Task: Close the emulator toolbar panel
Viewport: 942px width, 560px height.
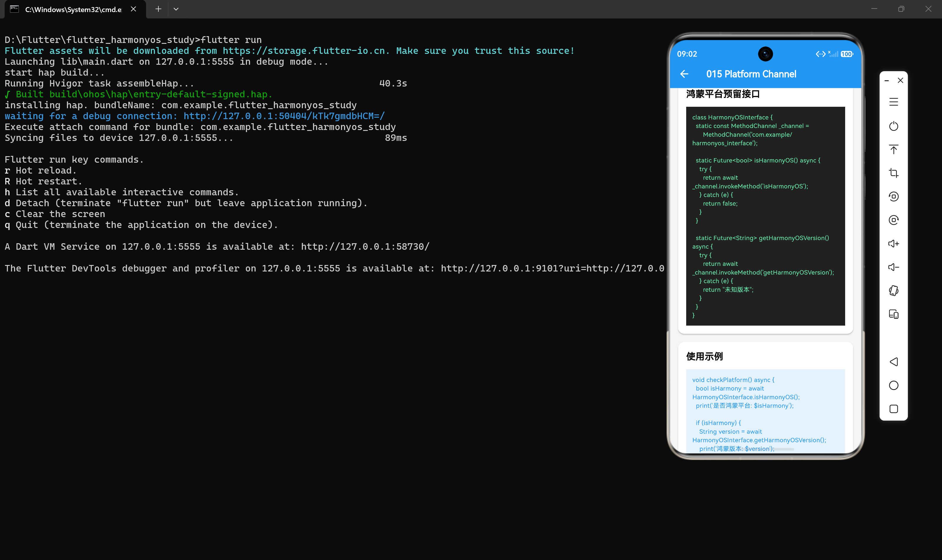Action: pyautogui.click(x=900, y=80)
